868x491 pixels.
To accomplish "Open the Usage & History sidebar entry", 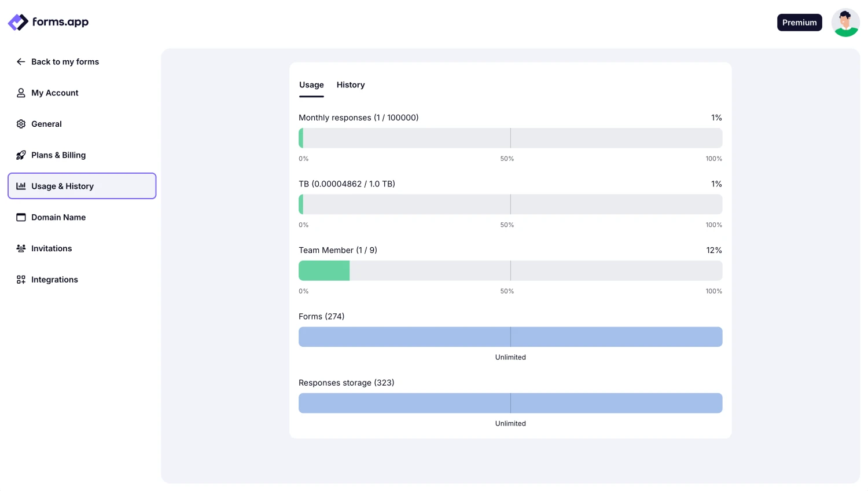I will coord(62,186).
